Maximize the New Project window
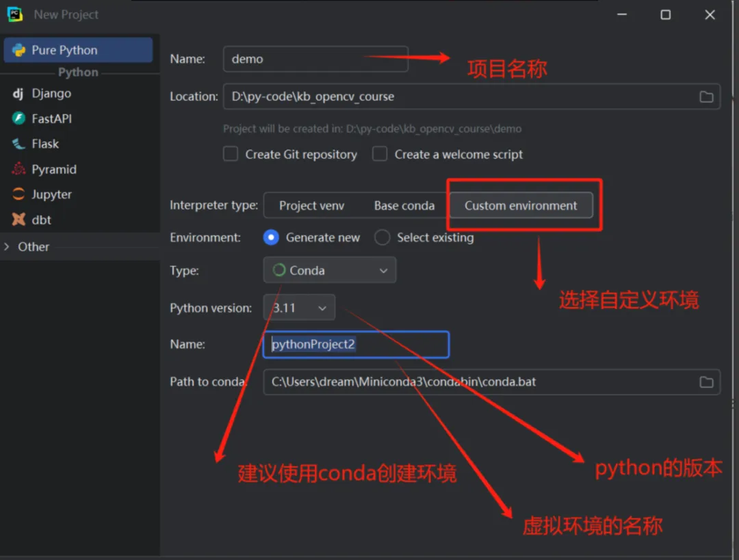The image size is (739, 560). click(666, 14)
